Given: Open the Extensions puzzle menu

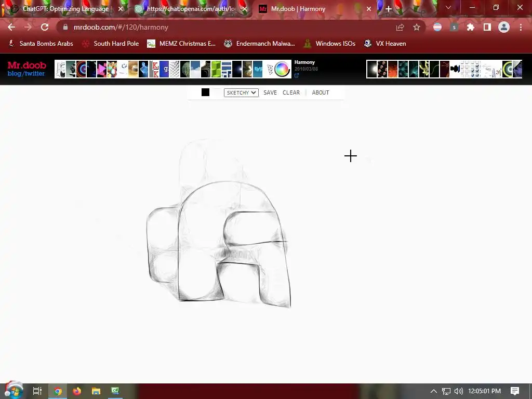Looking at the screenshot, I should tap(470, 27).
